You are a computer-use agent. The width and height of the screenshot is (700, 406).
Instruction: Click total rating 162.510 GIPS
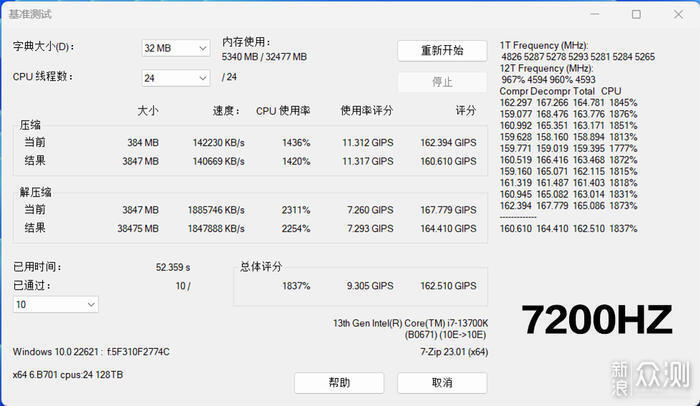point(448,286)
